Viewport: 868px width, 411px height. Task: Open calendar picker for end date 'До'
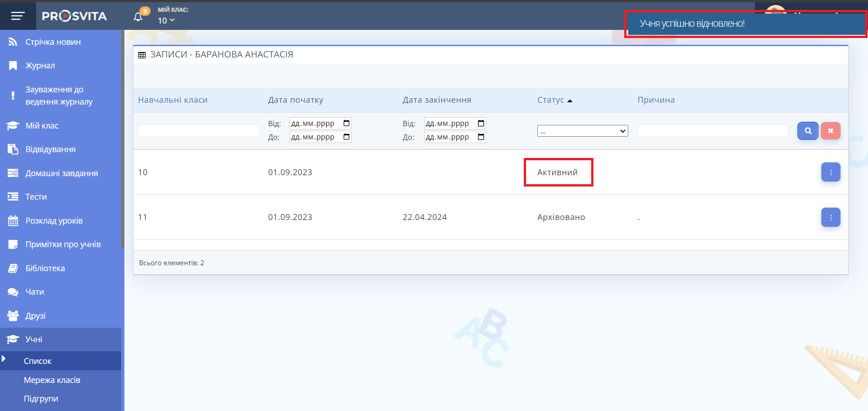pos(481,137)
